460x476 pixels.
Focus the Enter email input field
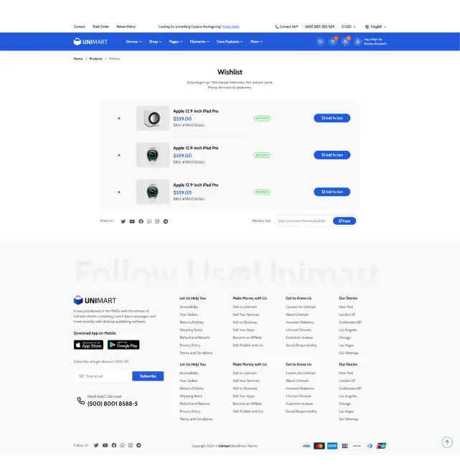103,376
